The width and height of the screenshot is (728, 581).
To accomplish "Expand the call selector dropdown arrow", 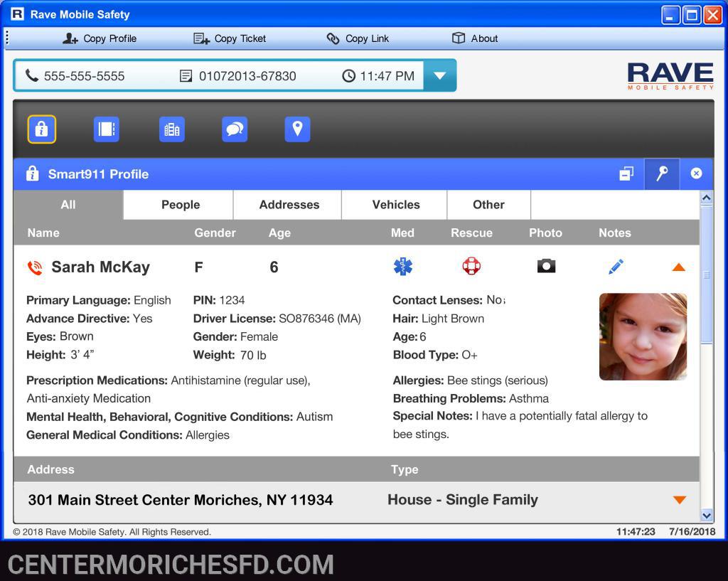I will pyautogui.click(x=439, y=75).
